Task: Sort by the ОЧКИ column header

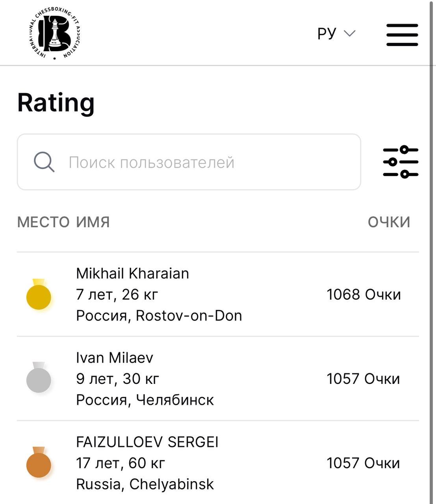Action: click(x=389, y=222)
